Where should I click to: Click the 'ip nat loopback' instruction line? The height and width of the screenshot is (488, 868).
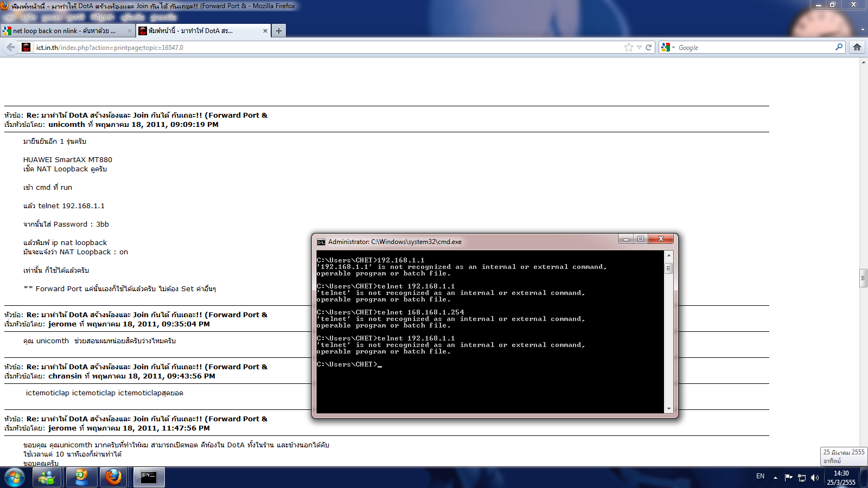tap(65, 242)
